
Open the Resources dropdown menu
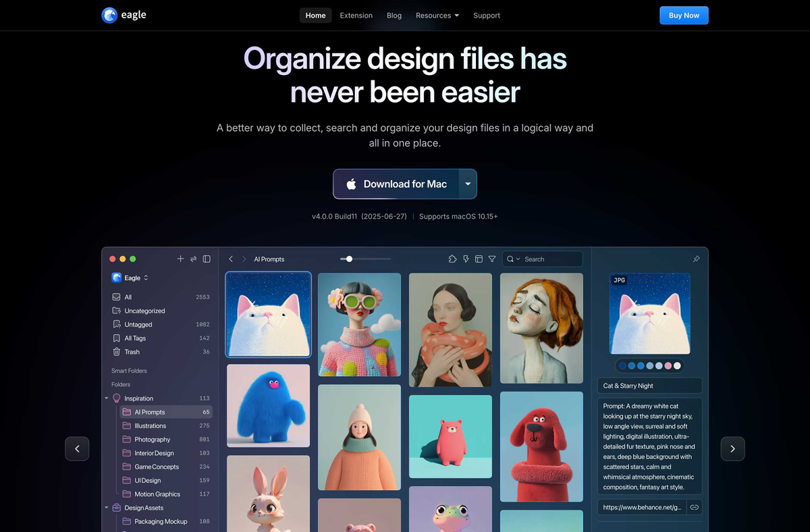[437, 16]
